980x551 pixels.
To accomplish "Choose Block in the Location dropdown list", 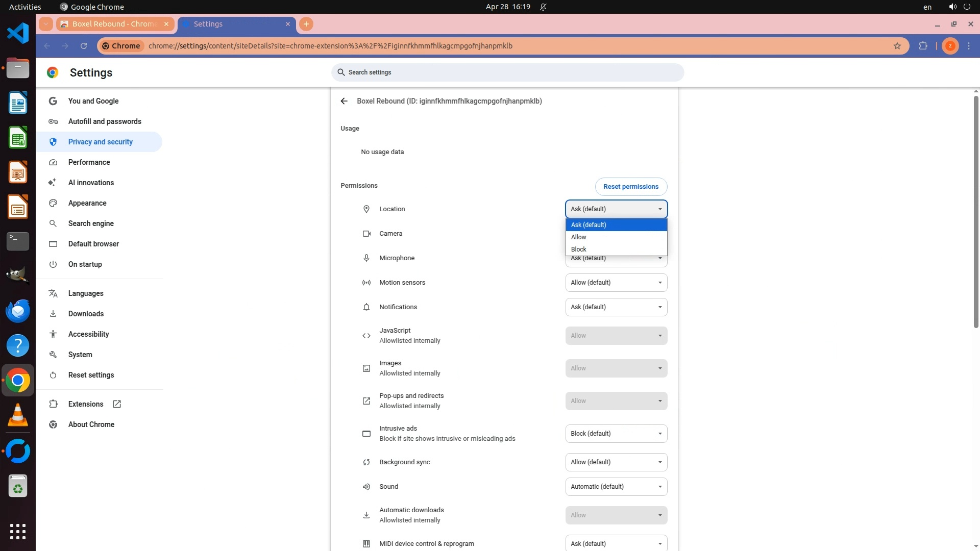I will (616, 249).
